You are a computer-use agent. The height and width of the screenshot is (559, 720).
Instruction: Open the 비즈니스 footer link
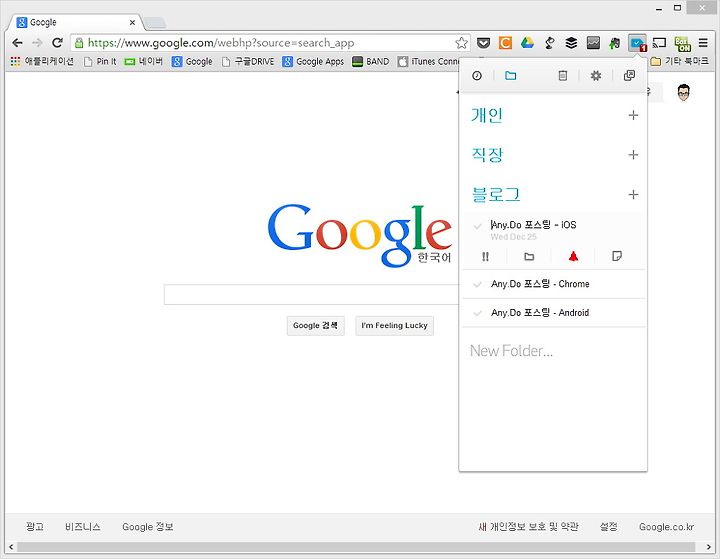pyautogui.click(x=83, y=527)
